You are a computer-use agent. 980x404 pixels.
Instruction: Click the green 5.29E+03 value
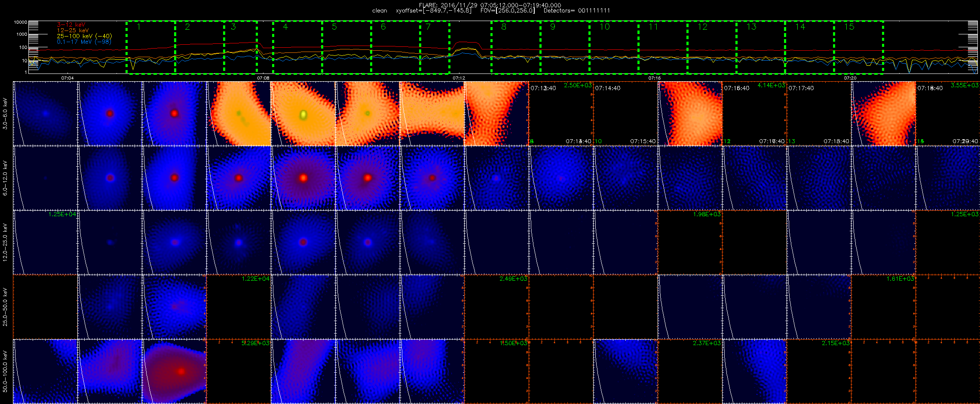click(256, 343)
